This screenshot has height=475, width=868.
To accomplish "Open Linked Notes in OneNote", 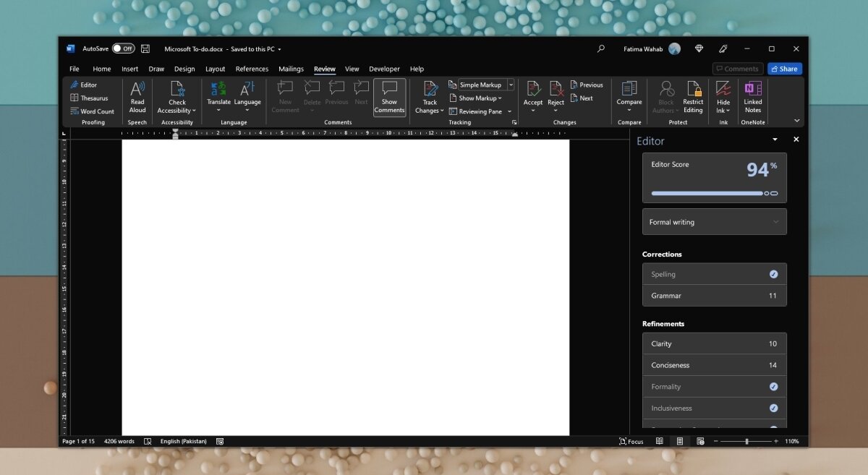I will (x=752, y=98).
